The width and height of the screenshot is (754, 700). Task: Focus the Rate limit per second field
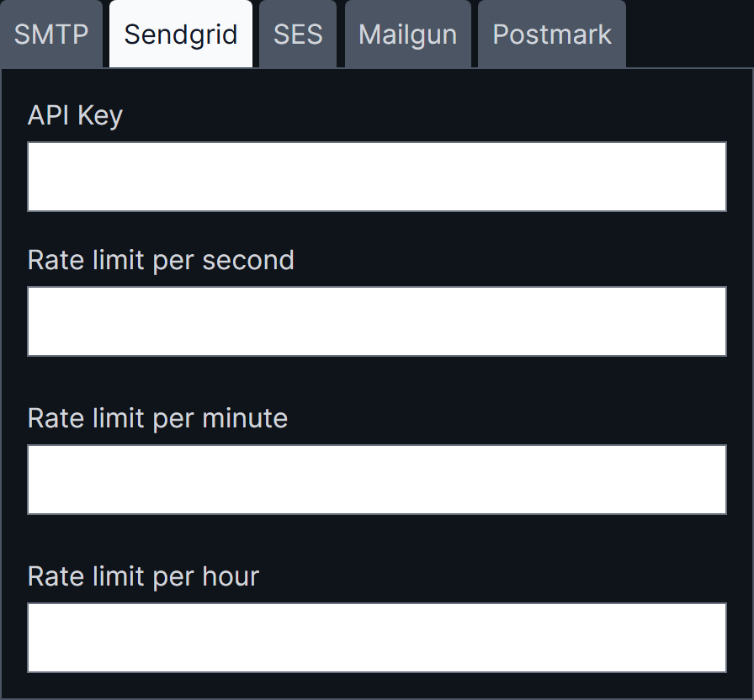coord(377,321)
